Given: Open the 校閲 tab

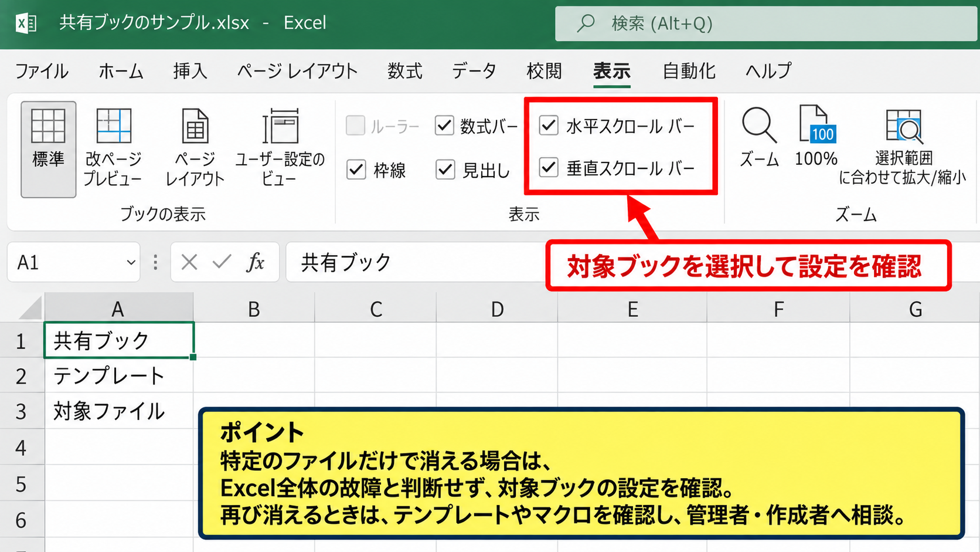Looking at the screenshot, I should click(x=544, y=71).
